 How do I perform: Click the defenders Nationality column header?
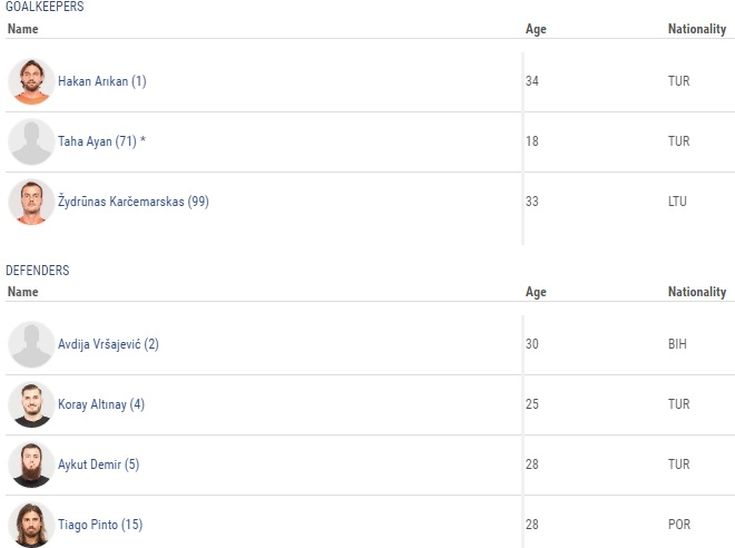click(x=697, y=292)
